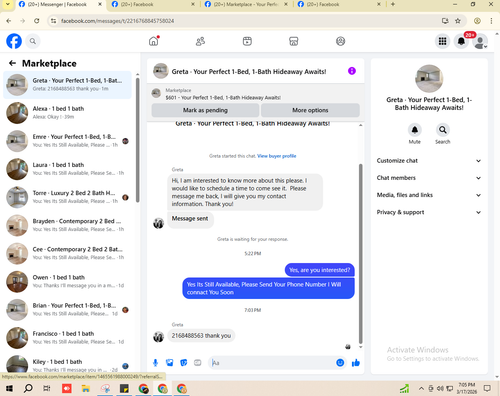
Task: Open the emoji picker in message box
Action: [x=340, y=363]
